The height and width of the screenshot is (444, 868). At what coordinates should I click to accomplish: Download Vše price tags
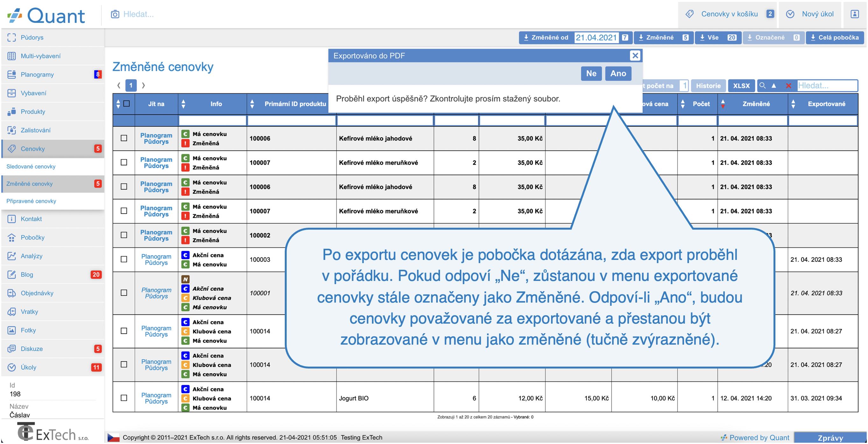click(718, 38)
